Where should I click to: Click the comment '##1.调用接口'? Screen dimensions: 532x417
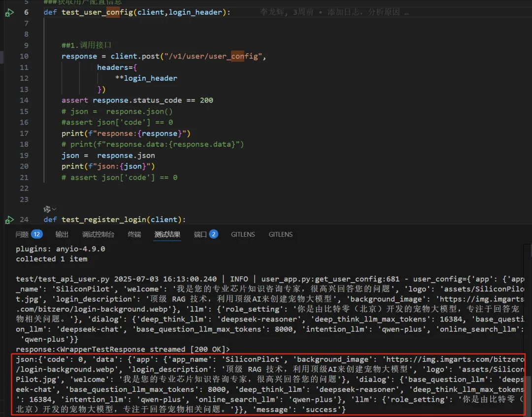pyautogui.click(x=86, y=45)
